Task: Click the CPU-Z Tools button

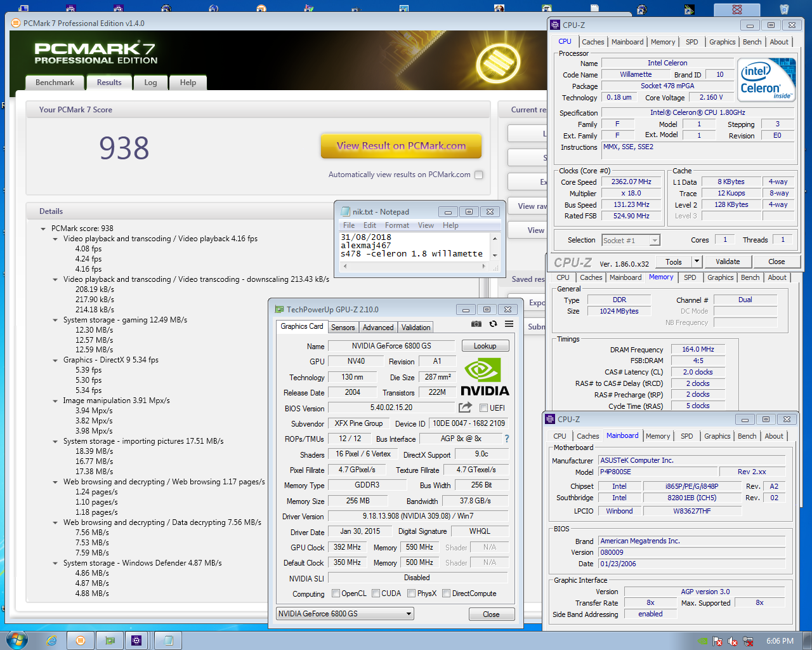Action: coord(674,262)
